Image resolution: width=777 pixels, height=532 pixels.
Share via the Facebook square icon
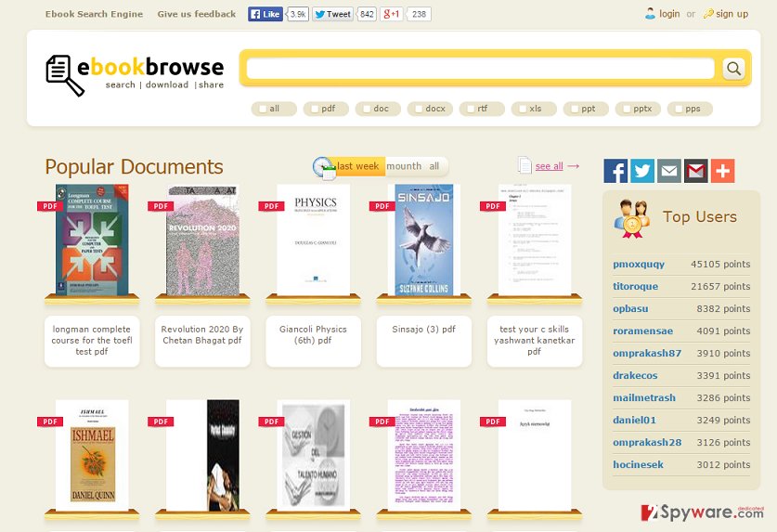point(615,171)
